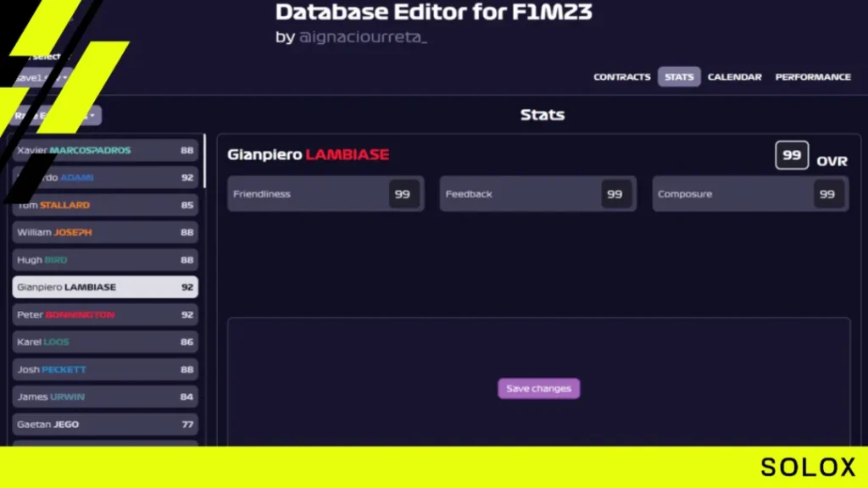Screen dimensions: 868x488
Task: Select Tom Stallard in the list
Action: (105, 205)
